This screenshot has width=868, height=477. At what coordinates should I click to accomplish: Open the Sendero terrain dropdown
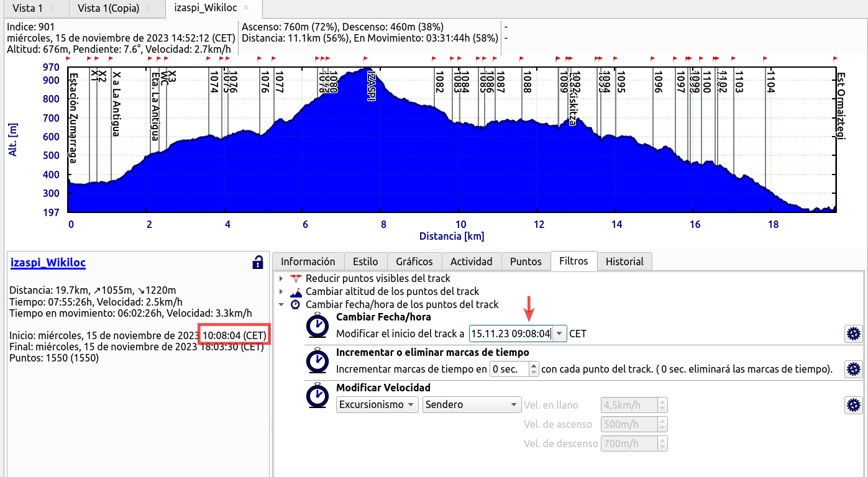pyautogui.click(x=472, y=405)
